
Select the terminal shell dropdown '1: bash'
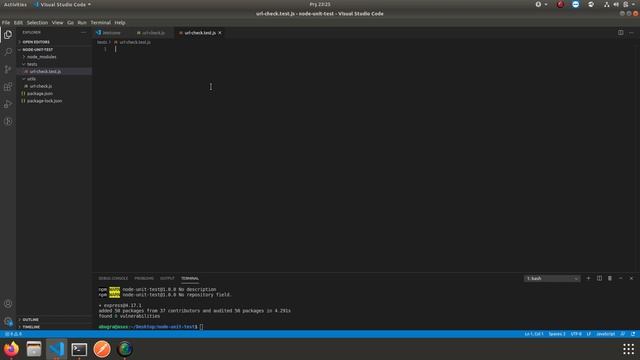pyautogui.click(x=552, y=278)
